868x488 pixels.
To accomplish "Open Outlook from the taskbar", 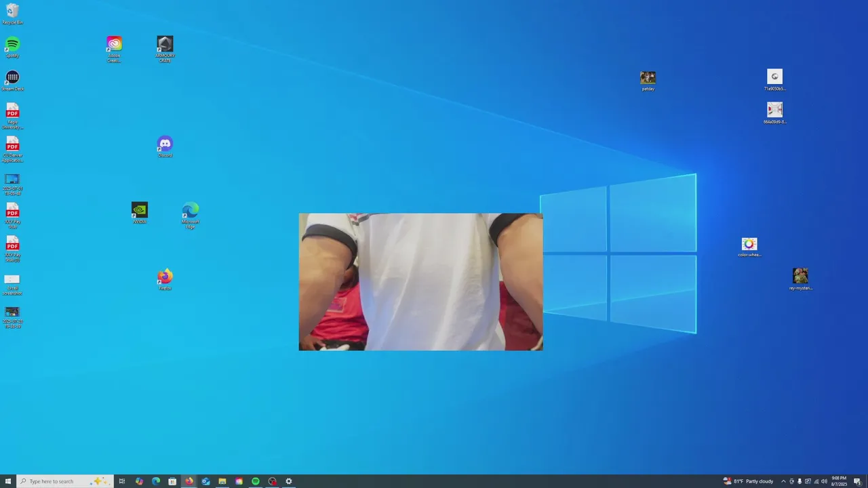I will pos(205,481).
